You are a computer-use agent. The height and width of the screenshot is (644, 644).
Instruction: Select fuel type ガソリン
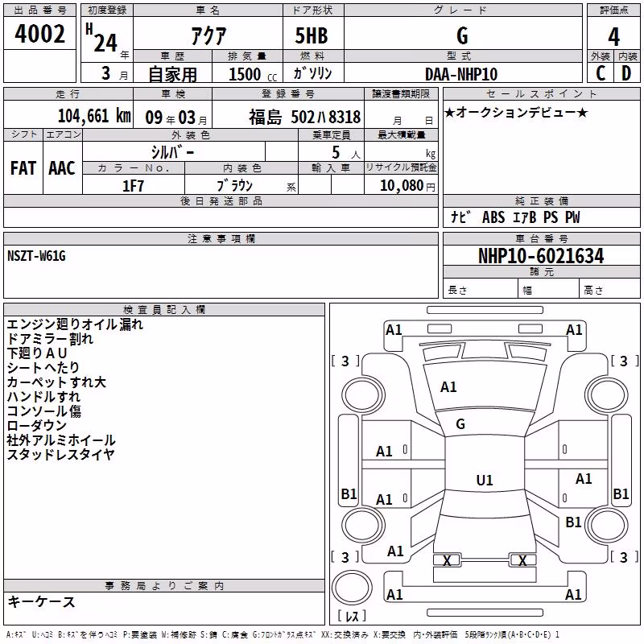coord(312,73)
